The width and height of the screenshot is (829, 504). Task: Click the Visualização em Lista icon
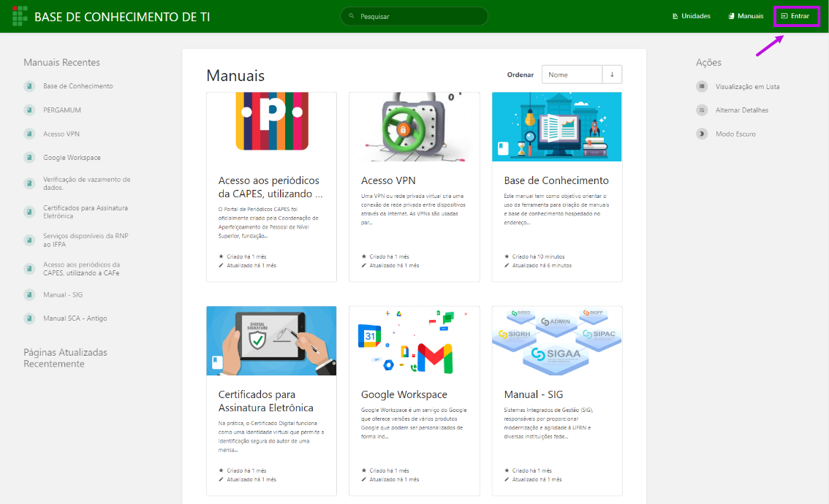(702, 87)
